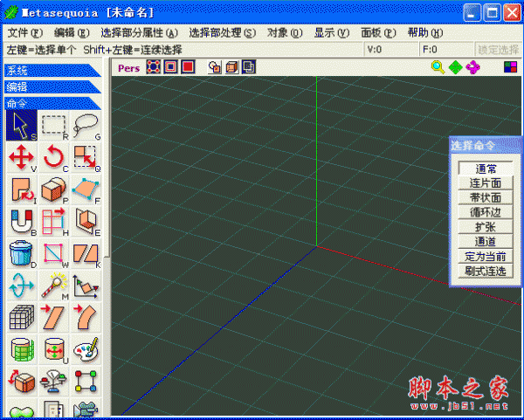Activate the Move tool (V)
This screenshot has width=524, height=420.
pos(21,157)
